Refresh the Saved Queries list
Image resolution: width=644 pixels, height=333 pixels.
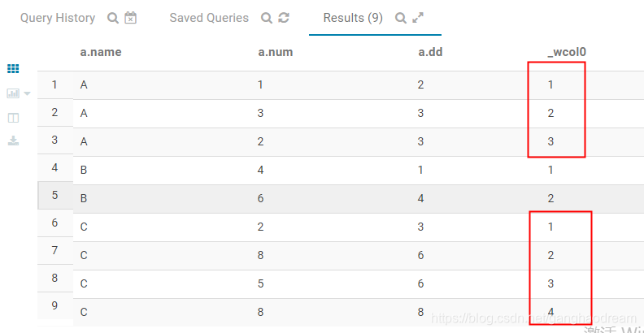click(x=284, y=18)
